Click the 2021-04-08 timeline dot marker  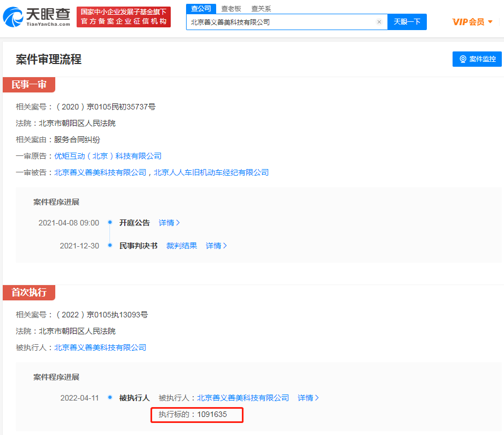(x=110, y=223)
